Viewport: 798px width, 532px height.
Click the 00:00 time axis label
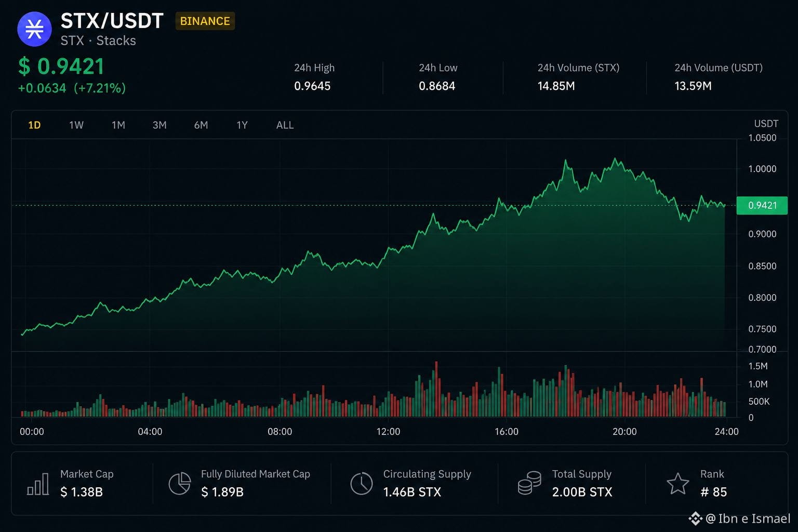click(x=32, y=432)
